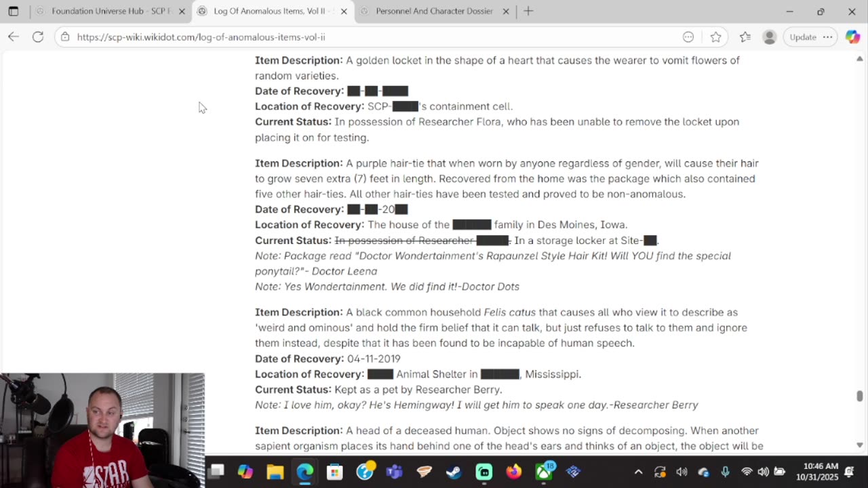Open the tab actions menu icon
Image resolution: width=868 pixels, height=488 pixels.
pos(14,12)
